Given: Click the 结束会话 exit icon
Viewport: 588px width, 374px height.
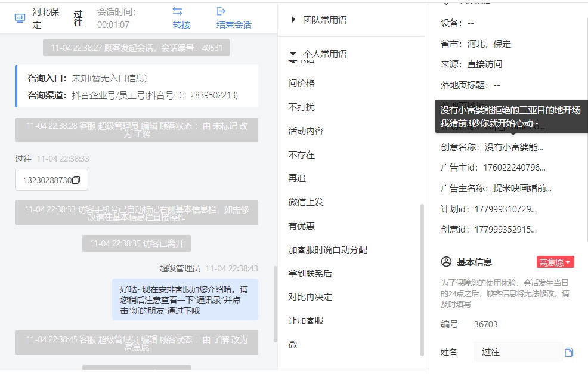Looking at the screenshot, I should pyautogui.click(x=221, y=11).
